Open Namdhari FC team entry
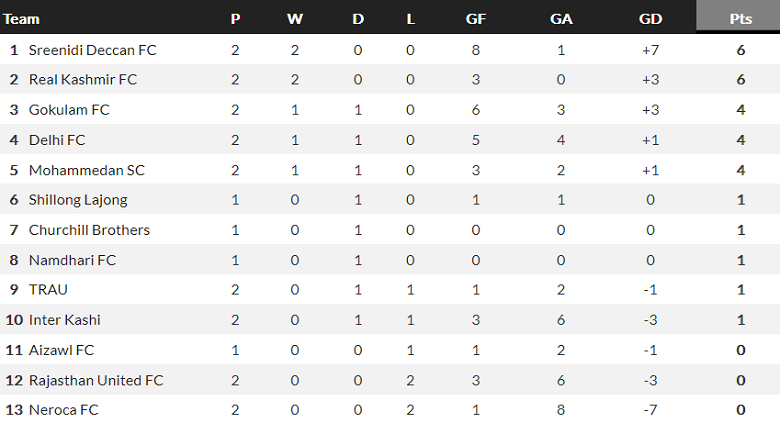This screenshot has width=780, height=423. tap(72, 260)
